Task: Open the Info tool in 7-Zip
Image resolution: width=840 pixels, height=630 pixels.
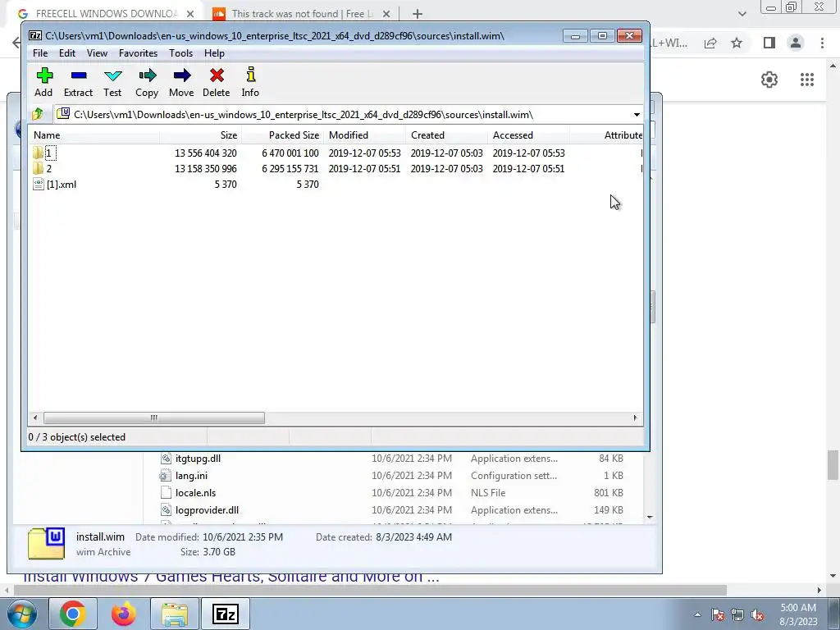Action: click(250, 82)
